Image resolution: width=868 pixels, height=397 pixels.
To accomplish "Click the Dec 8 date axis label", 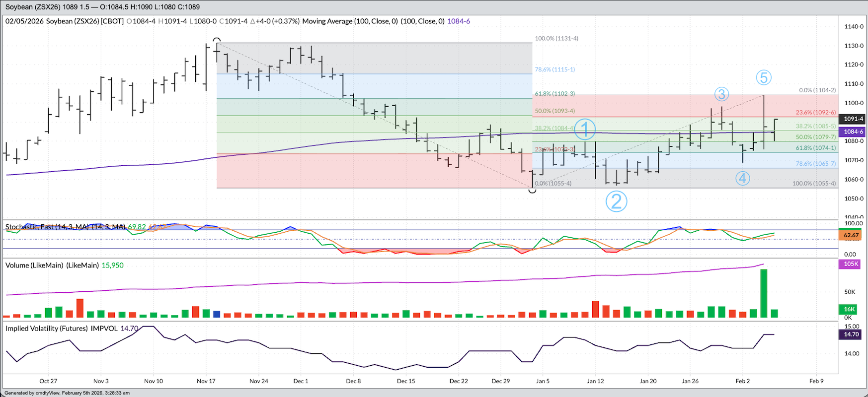I will click(353, 381).
